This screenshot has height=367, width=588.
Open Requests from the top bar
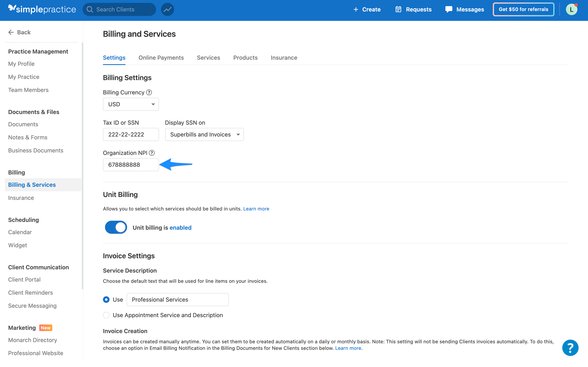pyautogui.click(x=414, y=9)
